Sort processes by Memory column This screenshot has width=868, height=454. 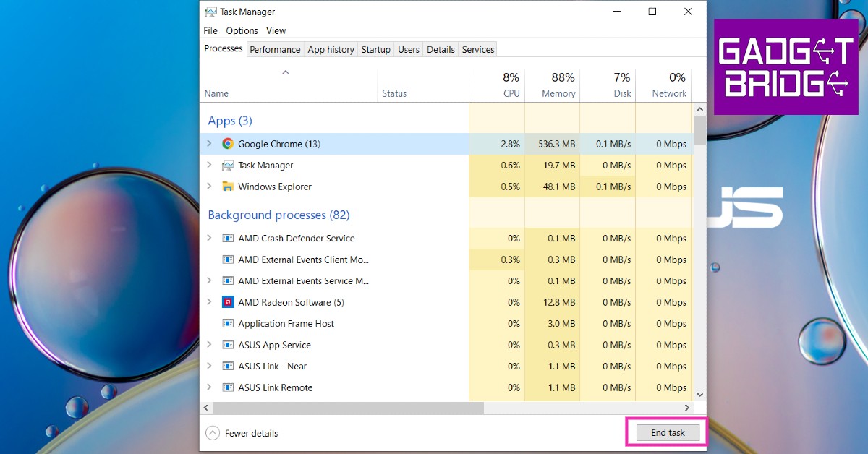pos(558,93)
